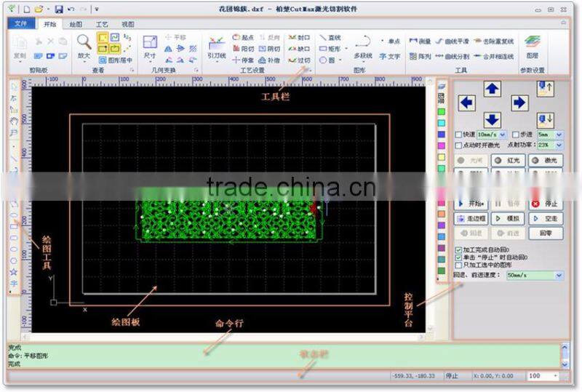This screenshot has height=392, width=582.
Task: Enable the 快速 fast jog checkbox
Action: (458, 135)
